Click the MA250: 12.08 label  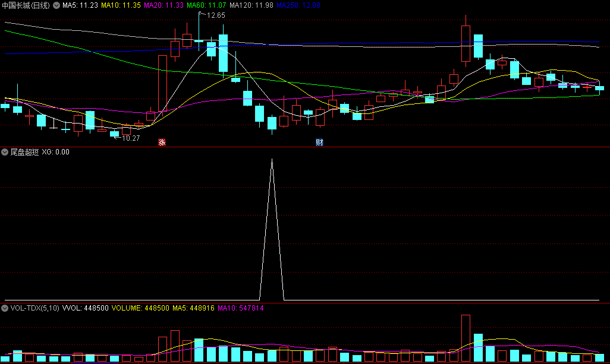pyautogui.click(x=298, y=5)
